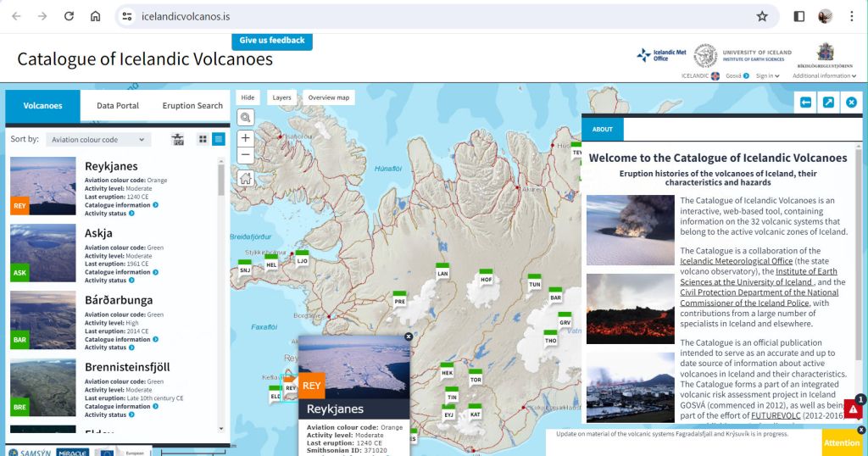Click the back arrow icon above About panel

[x=805, y=103]
